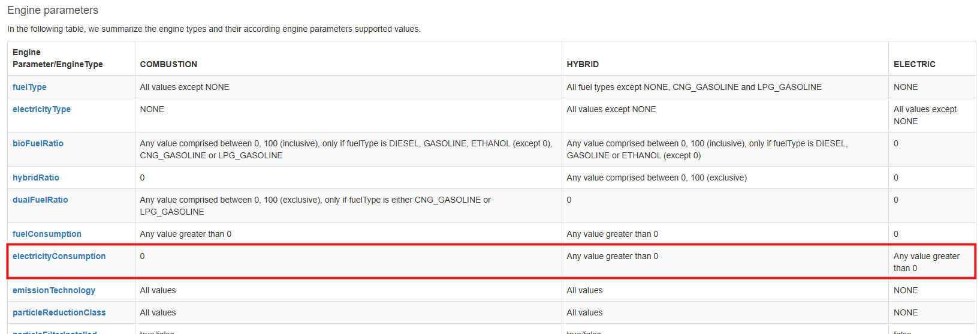Image resolution: width=980 pixels, height=334 pixels.
Task: Click the intro sentence above the table
Action: click(214, 29)
